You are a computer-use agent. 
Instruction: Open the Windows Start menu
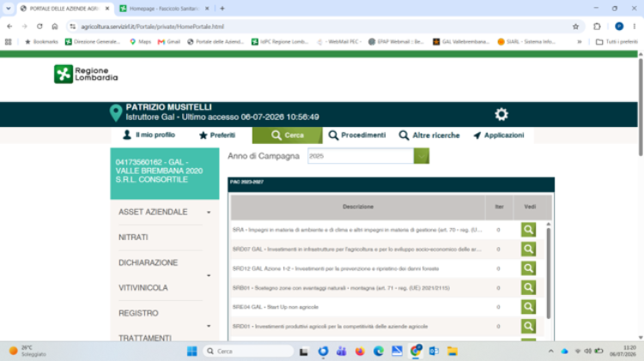click(191, 352)
